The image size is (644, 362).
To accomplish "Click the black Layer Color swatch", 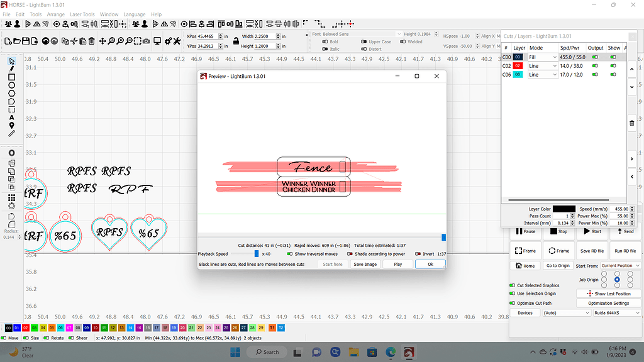I will [x=563, y=209].
